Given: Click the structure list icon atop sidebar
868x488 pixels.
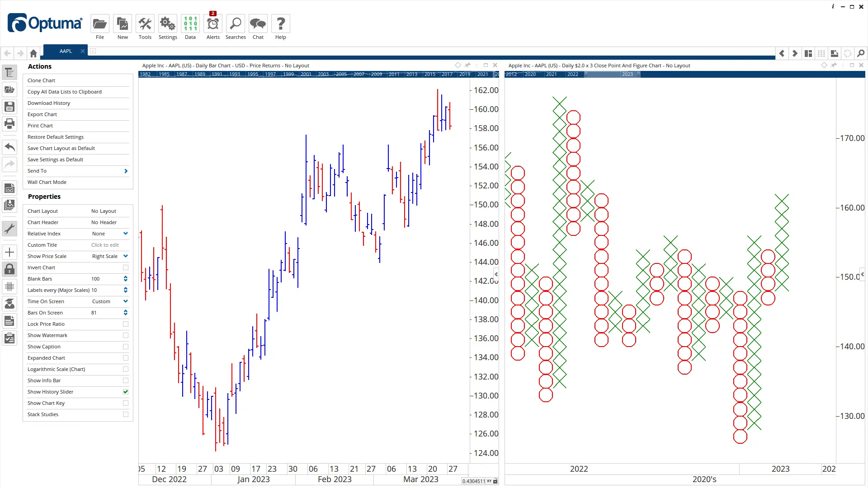Looking at the screenshot, I should [9, 72].
